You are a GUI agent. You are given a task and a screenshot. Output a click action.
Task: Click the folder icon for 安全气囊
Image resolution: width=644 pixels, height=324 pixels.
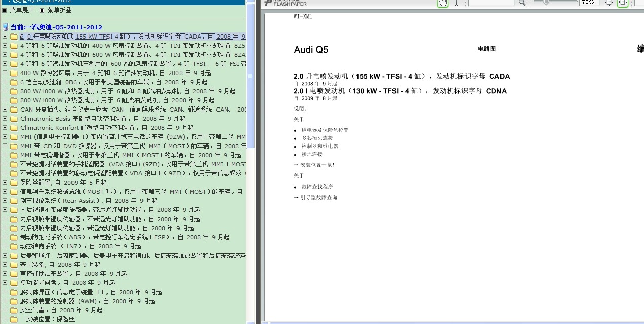click(x=14, y=310)
